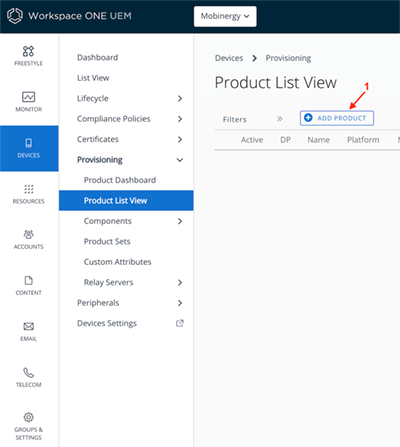Click the ADD PRODUCT button
Screen dimensions: 400x447
pyautogui.click(x=337, y=118)
